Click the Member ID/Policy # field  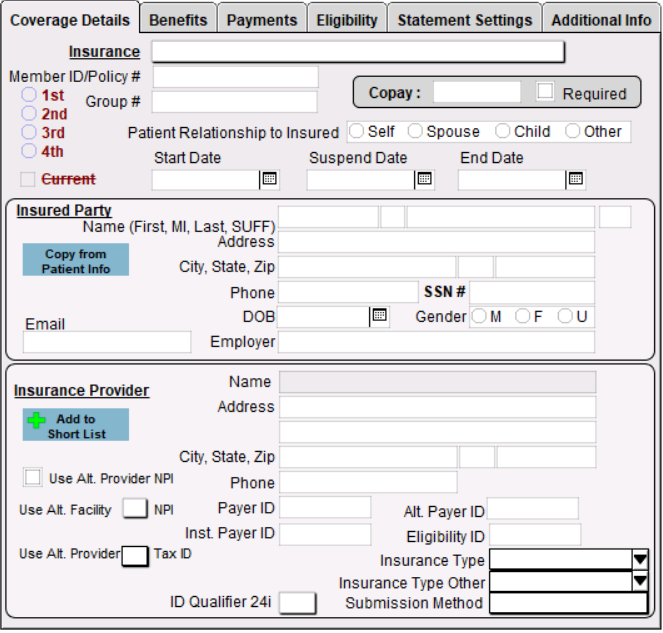[x=235, y=77]
